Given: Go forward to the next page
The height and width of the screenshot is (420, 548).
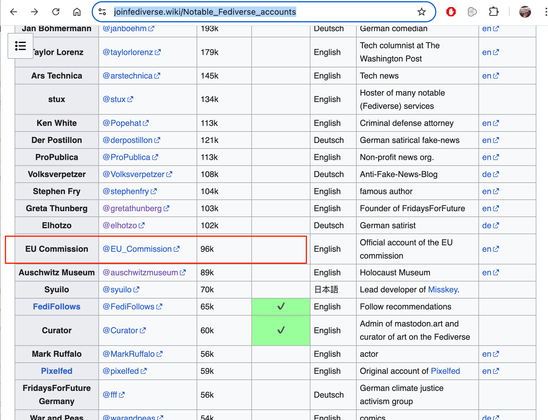Looking at the screenshot, I should (35, 12).
